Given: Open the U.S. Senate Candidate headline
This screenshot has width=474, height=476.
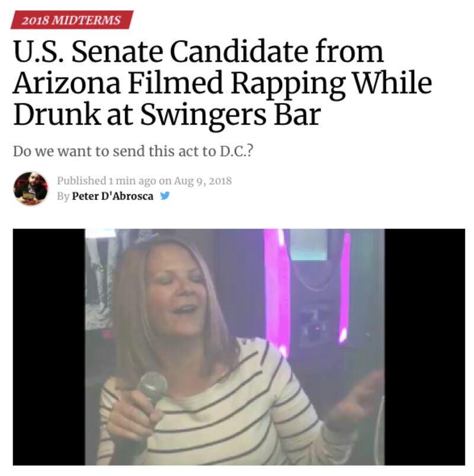Looking at the screenshot, I should 222,83.
